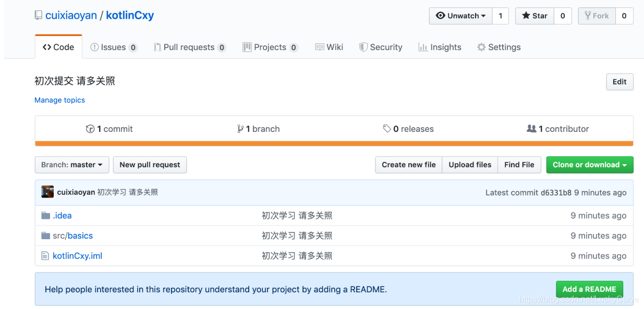Viewport: 644px width, 309px height.
Task: Click the tag icon beside 0 releases
Action: (387, 129)
